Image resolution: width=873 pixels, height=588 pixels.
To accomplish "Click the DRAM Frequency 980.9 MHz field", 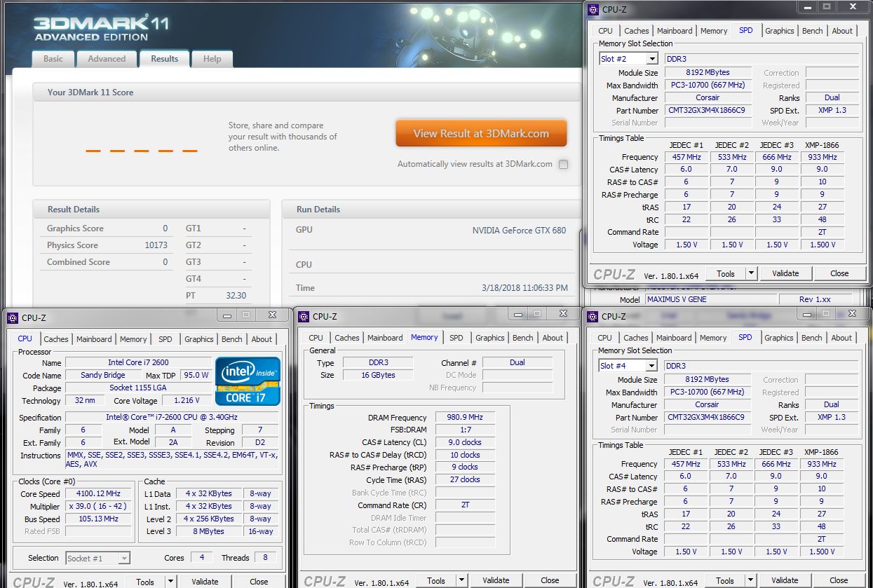I will [465, 418].
